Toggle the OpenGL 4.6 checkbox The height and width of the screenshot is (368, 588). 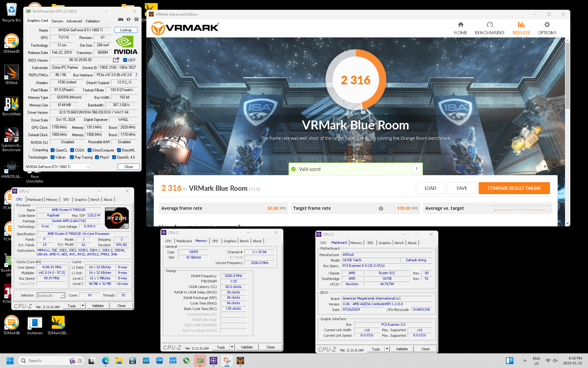click(114, 157)
